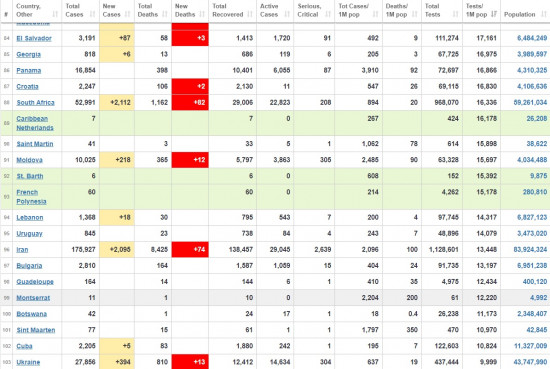Open the Montserrat country link

[x=33, y=298]
